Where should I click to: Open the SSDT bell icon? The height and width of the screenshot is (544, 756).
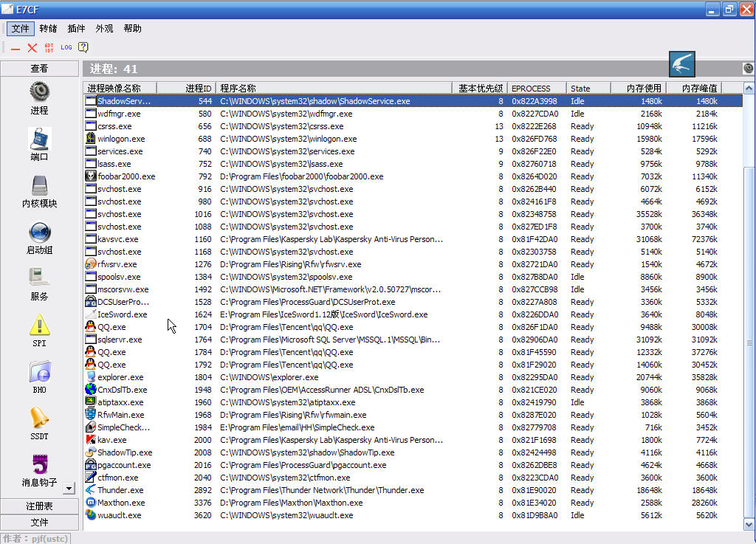40,418
